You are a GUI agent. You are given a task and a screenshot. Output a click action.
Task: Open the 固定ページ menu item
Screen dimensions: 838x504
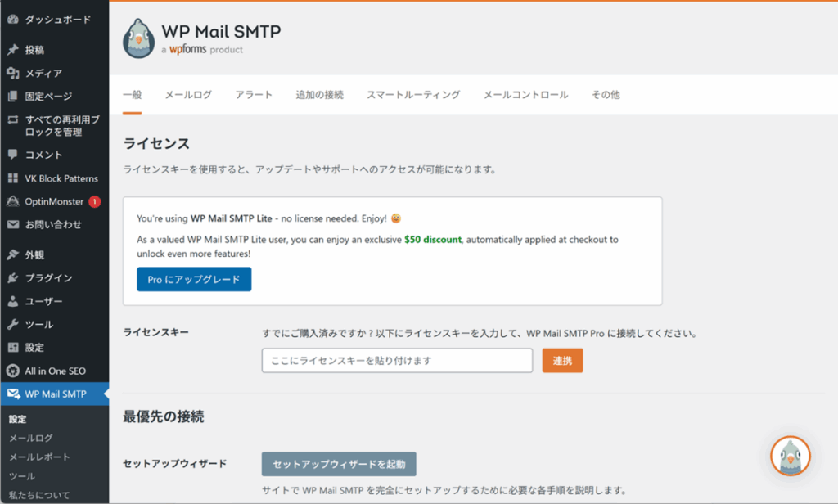(48, 97)
